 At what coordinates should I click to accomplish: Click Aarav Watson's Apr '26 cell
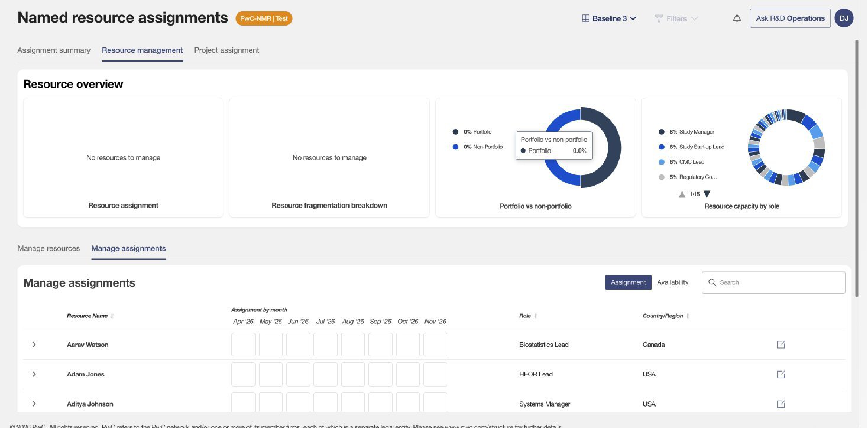tap(243, 345)
